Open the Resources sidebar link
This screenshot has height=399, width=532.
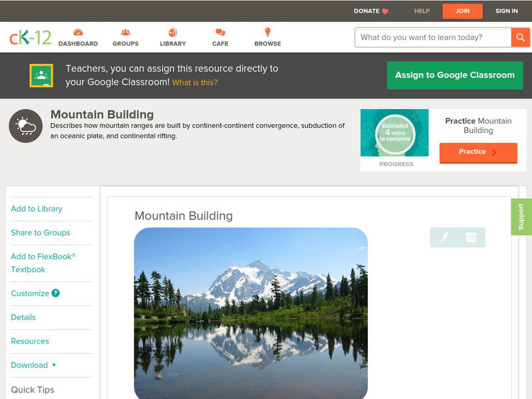coord(30,341)
